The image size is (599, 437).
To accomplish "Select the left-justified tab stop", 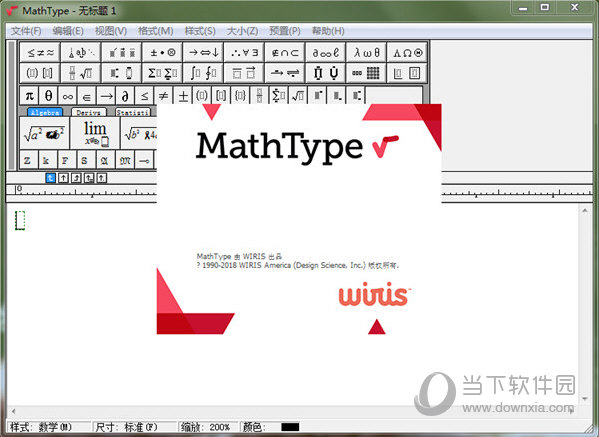I will click(50, 178).
